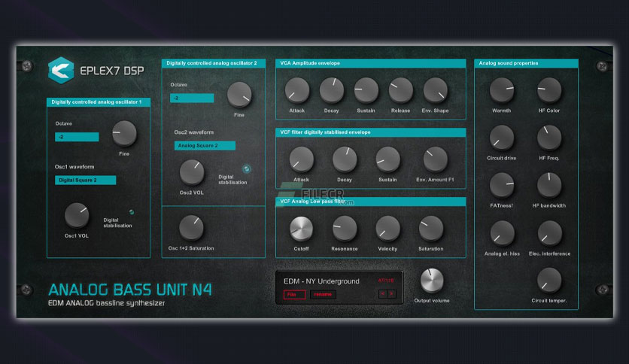Click the HF Freq. knob
This screenshot has height=364, width=629.
pyautogui.click(x=549, y=138)
